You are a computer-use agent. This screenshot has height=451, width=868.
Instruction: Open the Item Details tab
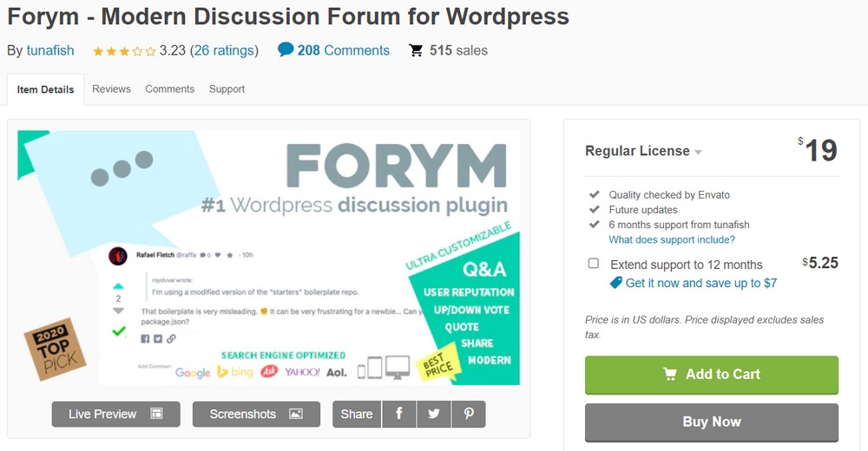point(45,89)
